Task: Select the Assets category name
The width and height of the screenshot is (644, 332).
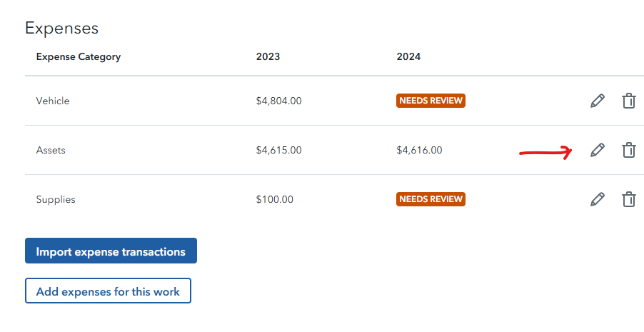Action: coord(51,151)
